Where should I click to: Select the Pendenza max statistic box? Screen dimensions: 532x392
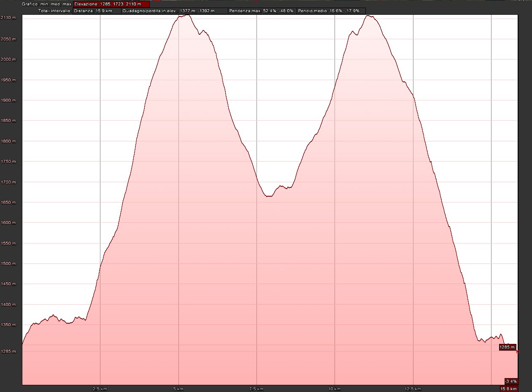[x=262, y=11]
